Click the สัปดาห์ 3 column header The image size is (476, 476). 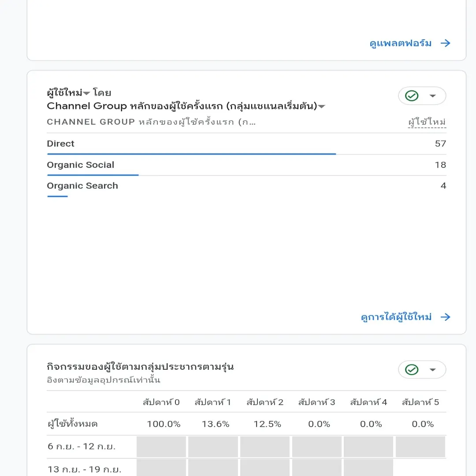click(x=316, y=402)
